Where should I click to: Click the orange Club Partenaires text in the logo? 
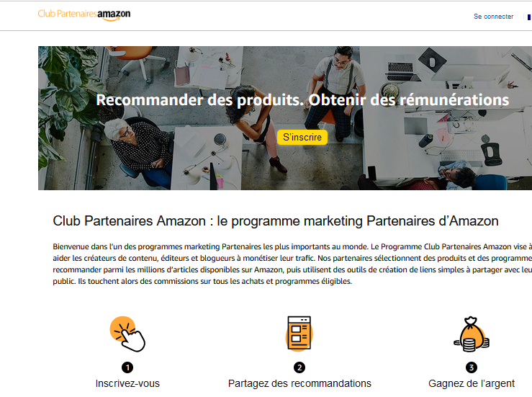point(67,14)
